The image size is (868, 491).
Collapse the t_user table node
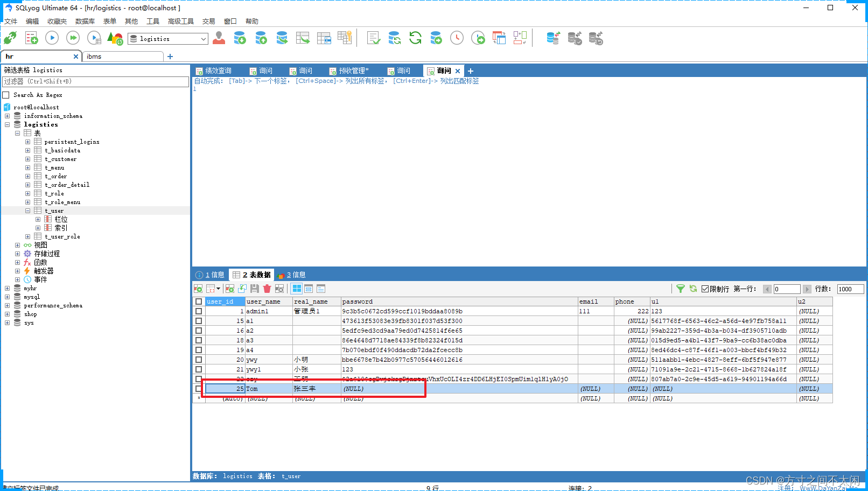(x=27, y=211)
